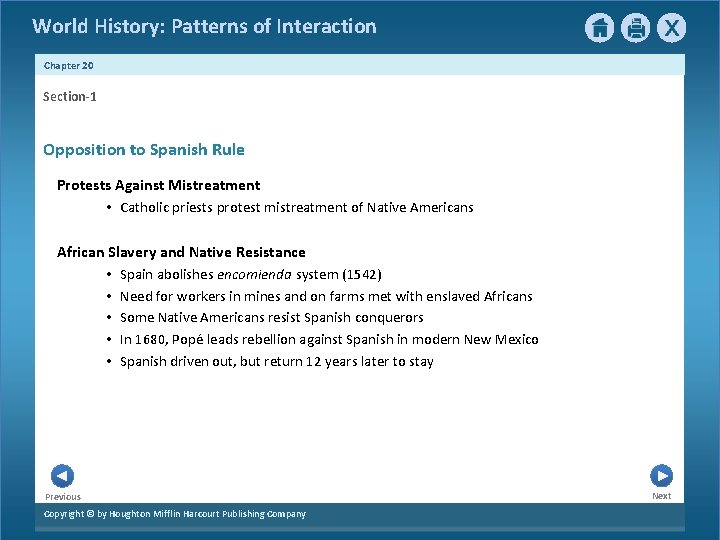
Task: Click the Spain abolishes encomienda system bullet
Action: [x=251, y=275]
